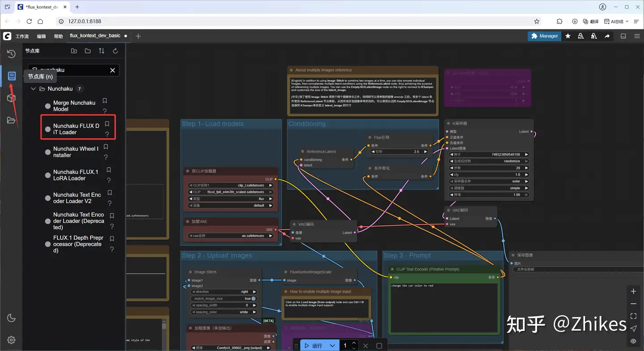Image resolution: width=644 pixels, height=351 pixels.
Task: Toggle link visibility eye icon
Action: coord(633,341)
